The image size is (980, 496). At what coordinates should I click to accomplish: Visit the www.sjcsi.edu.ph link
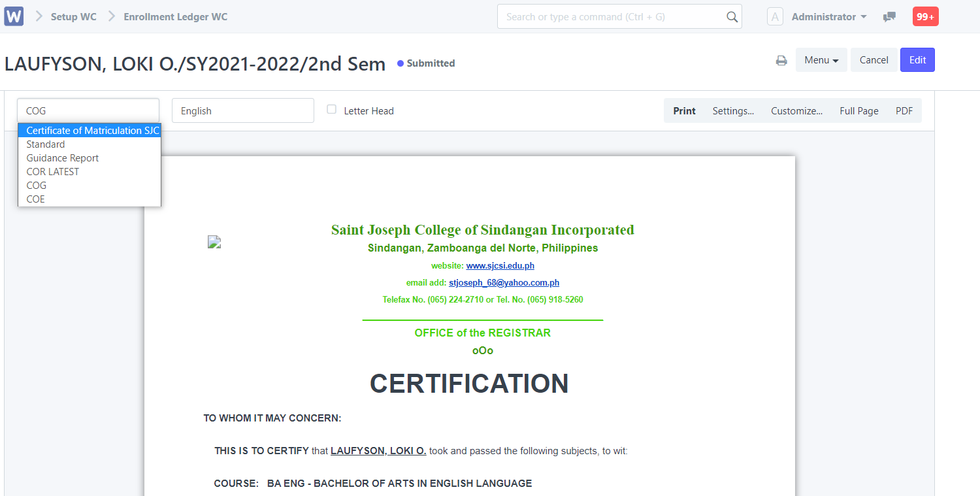500,265
